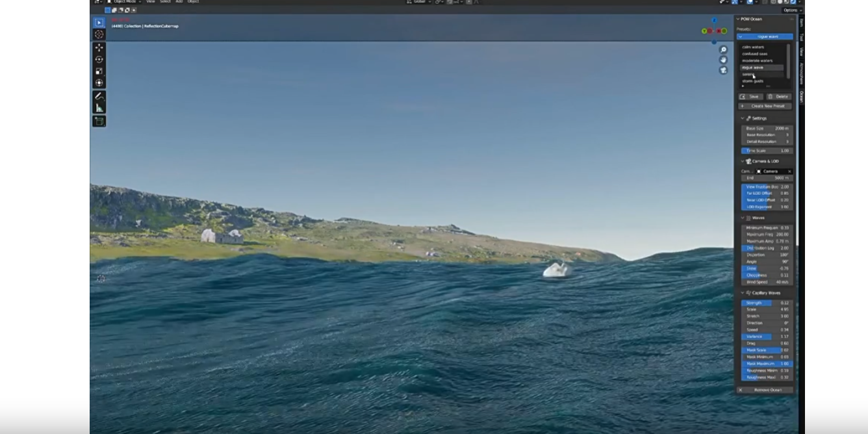This screenshot has width=868, height=434.
Task: Toggle the camera view icon
Action: point(723,70)
